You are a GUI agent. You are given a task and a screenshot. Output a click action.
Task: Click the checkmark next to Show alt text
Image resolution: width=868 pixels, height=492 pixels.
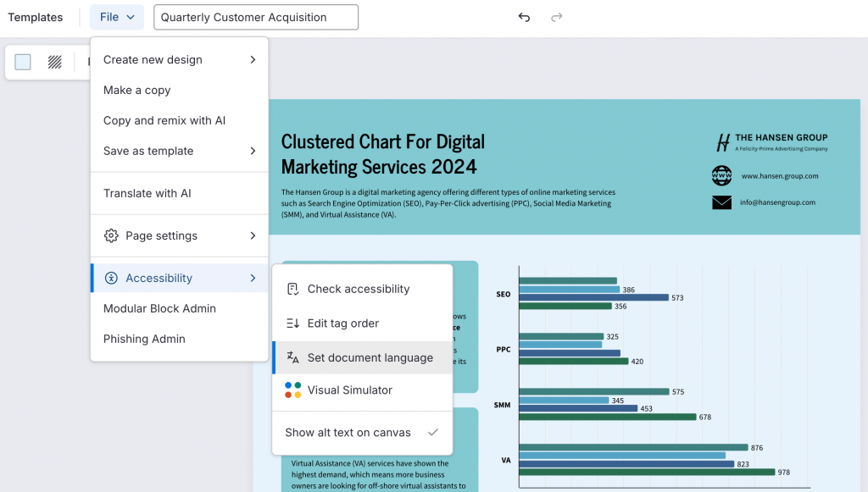[x=433, y=432]
